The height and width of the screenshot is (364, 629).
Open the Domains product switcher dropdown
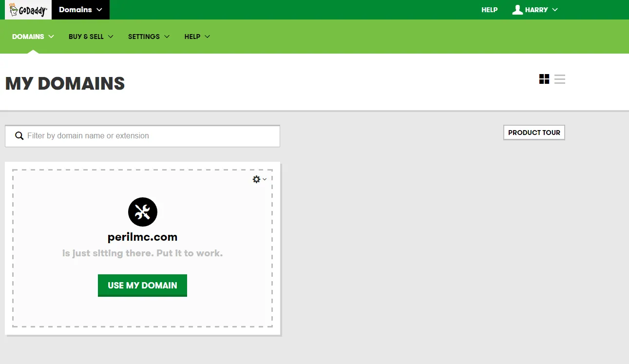point(80,10)
